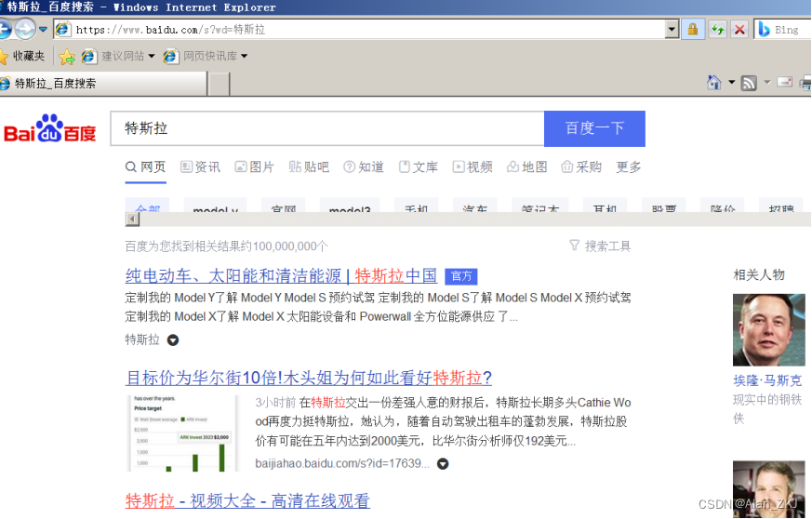Switch to the 图片 tab
The height and width of the screenshot is (519, 812).
tap(254, 166)
